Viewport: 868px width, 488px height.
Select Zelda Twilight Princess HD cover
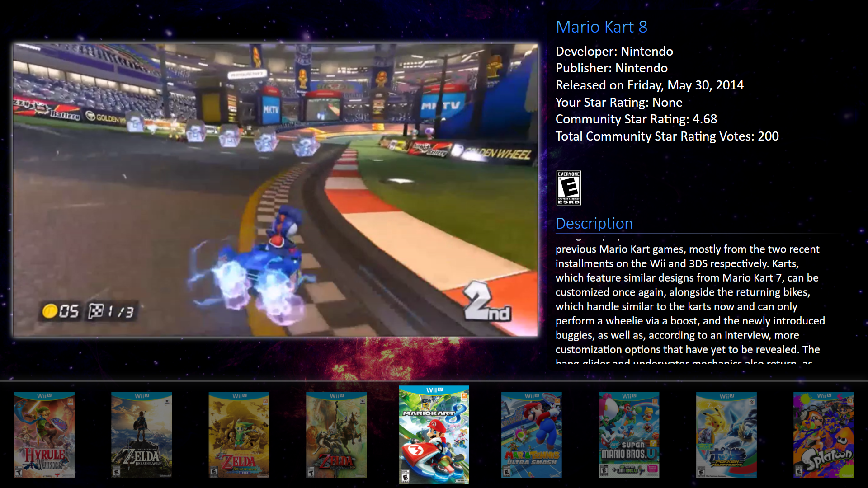pos(336,435)
